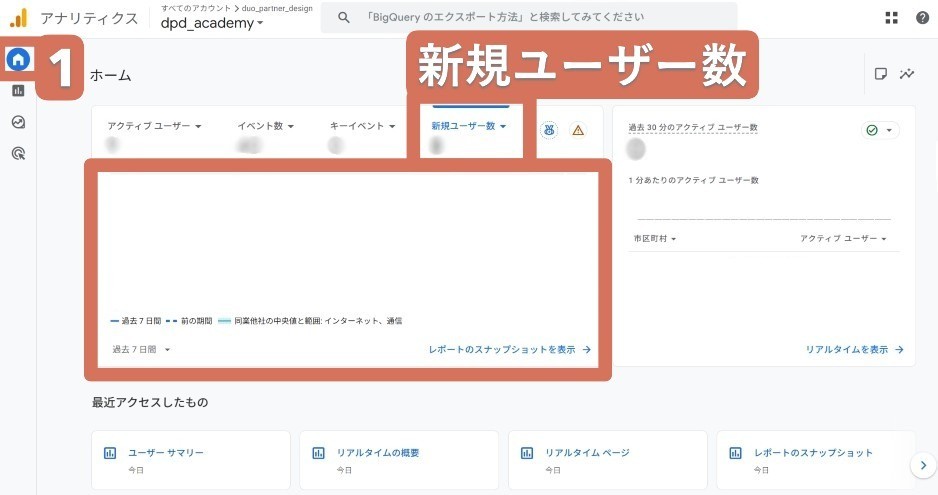
Task: Open the 過去 7 日間 date range dropdown
Action: point(141,350)
